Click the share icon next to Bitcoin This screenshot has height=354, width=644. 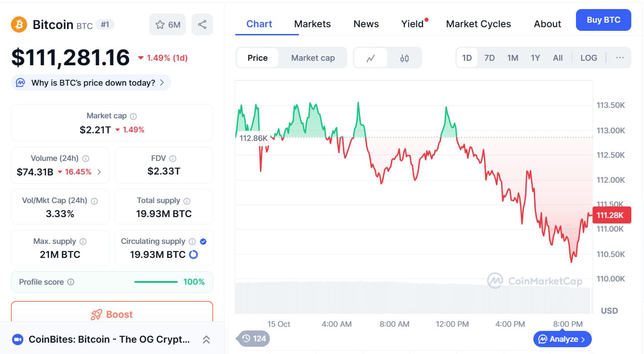click(202, 24)
